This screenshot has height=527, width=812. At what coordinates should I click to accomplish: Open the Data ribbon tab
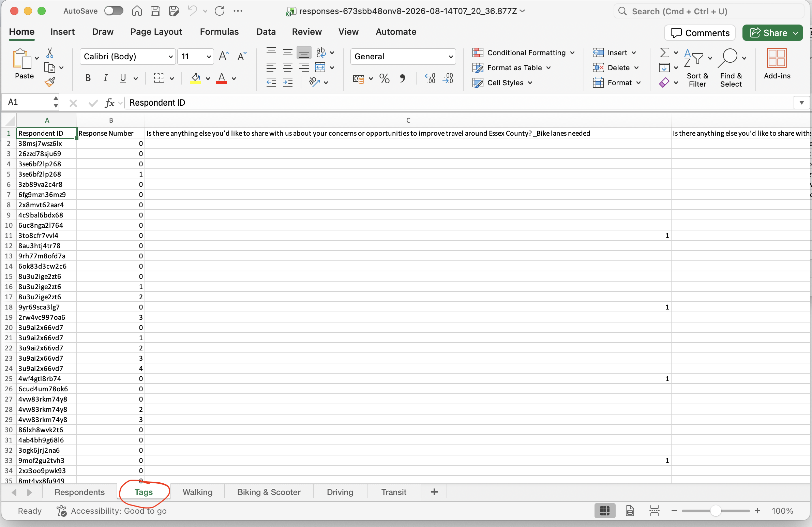click(266, 32)
